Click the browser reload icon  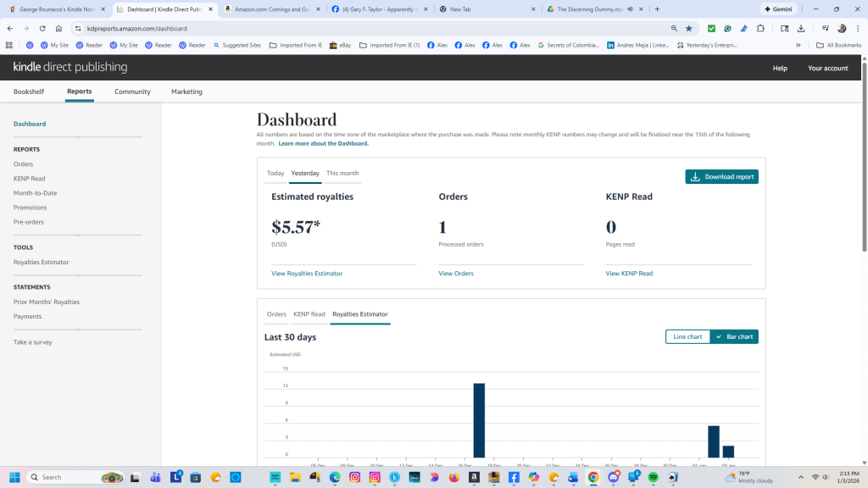pos(42,28)
